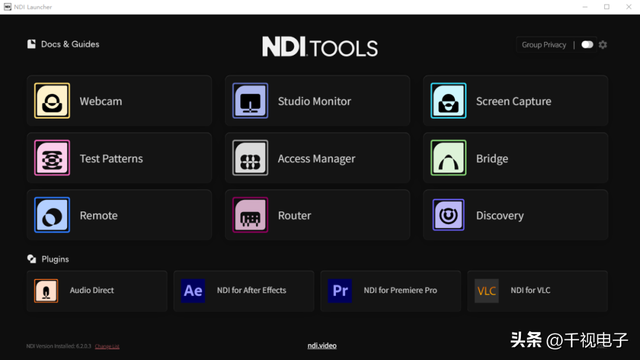Launch the Discovery tool icon

448,215
